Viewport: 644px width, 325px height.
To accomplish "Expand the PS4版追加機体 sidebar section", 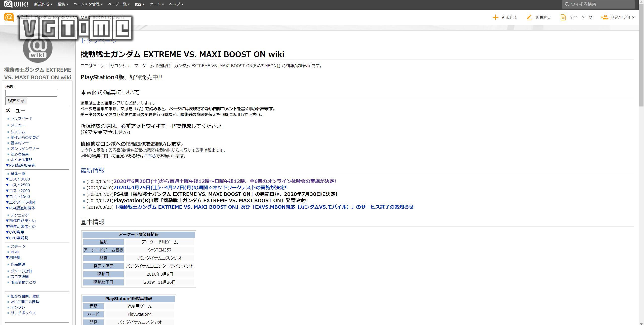I will (x=20, y=208).
